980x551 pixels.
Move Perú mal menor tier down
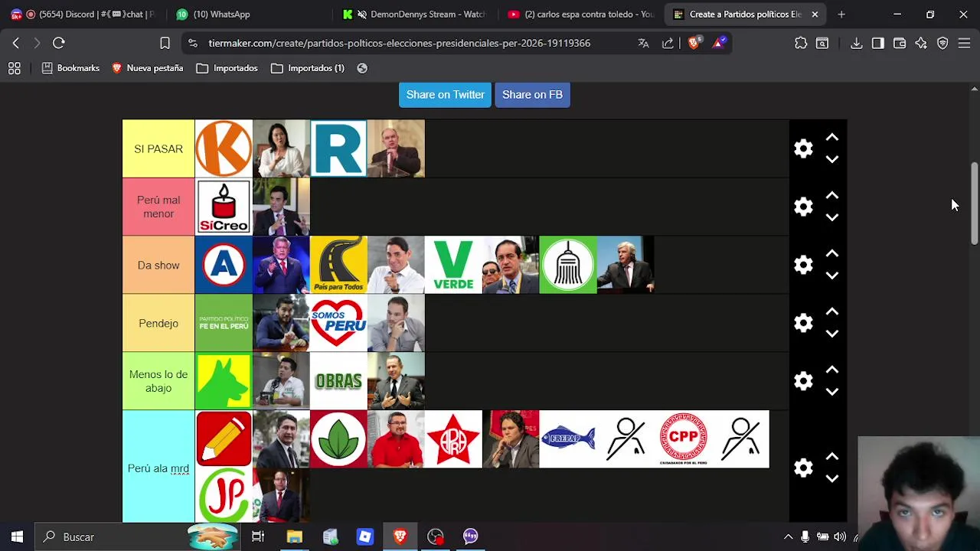pyautogui.click(x=832, y=217)
